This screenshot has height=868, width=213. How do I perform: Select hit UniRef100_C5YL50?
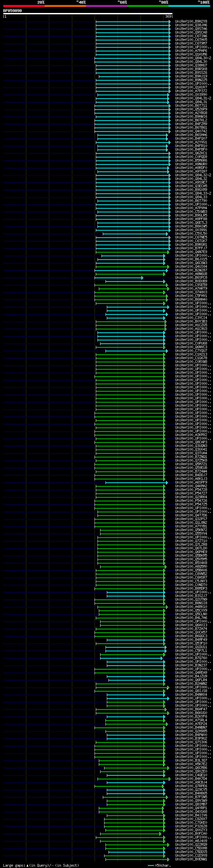coord(191,234)
